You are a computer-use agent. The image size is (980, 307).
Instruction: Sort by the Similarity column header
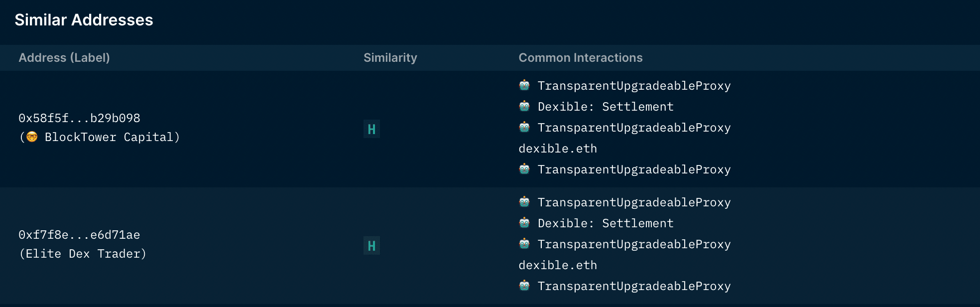pos(390,58)
